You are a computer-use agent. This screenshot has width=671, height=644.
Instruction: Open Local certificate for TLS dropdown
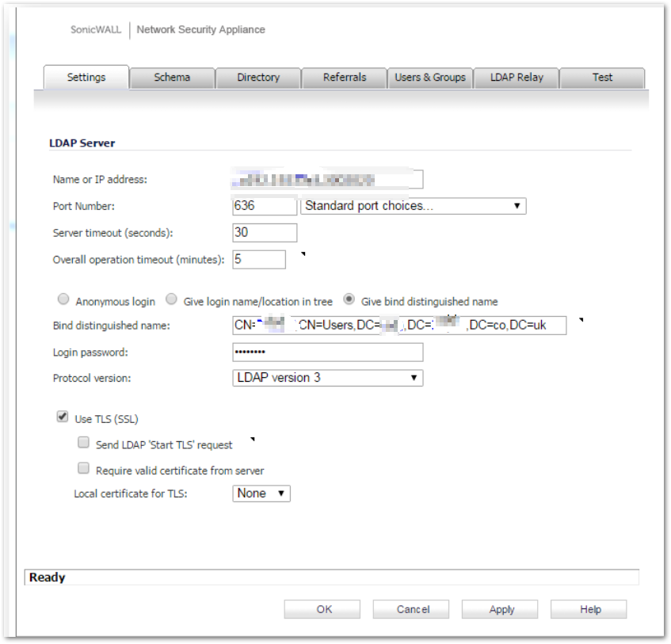[261, 493]
